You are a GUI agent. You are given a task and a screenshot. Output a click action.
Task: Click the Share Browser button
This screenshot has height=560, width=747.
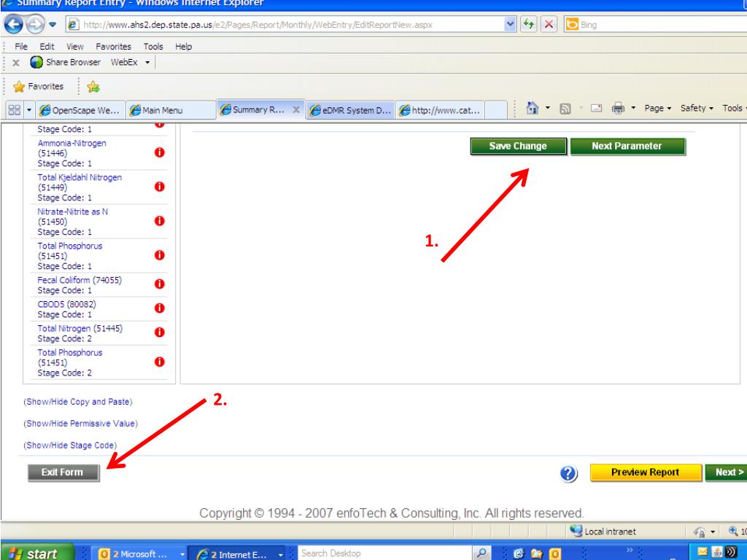tap(65, 63)
